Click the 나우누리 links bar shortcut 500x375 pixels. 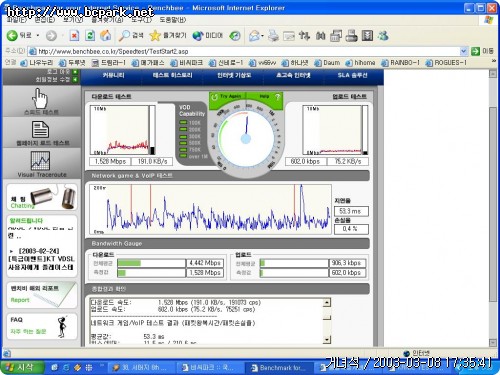coord(37,63)
